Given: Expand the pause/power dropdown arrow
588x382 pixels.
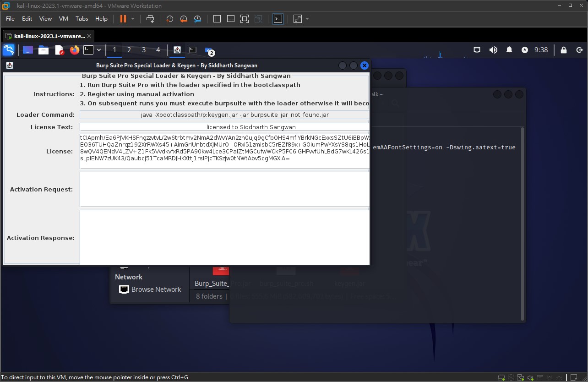Looking at the screenshot, I should pyautogui.click(x=133, y=19).
